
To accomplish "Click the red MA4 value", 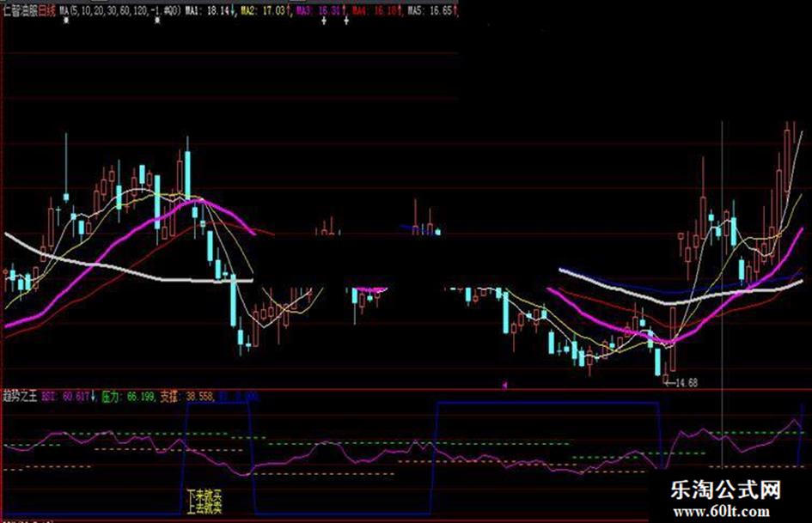I will point(376,10).
